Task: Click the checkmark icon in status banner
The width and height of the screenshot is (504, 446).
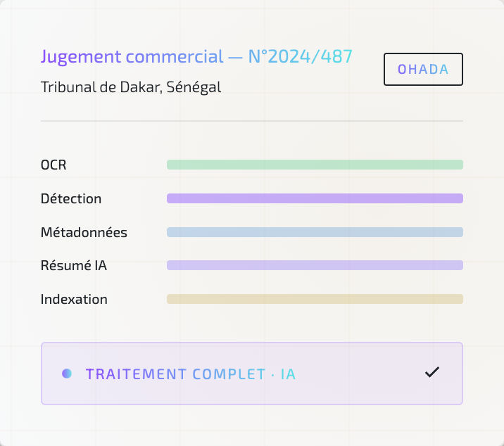Action: (x=432, y=372)
